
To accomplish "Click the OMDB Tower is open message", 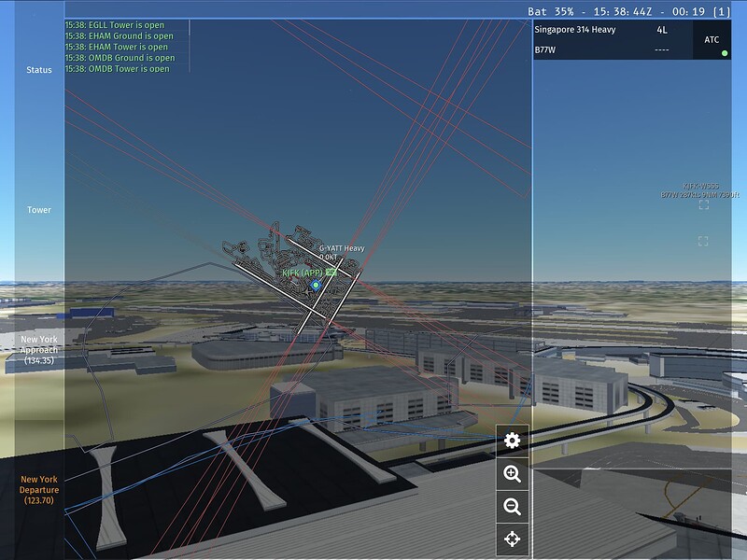I will tap(118, 68).
